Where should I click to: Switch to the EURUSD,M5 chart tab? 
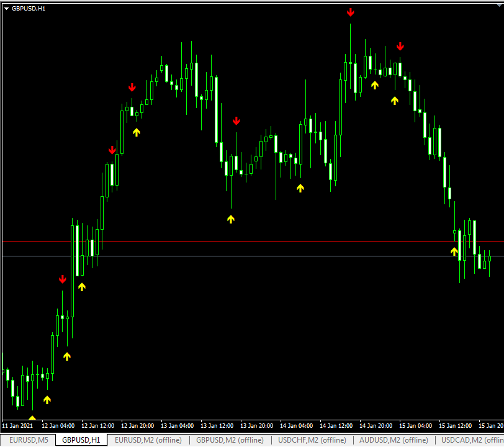tap(29, 440)
